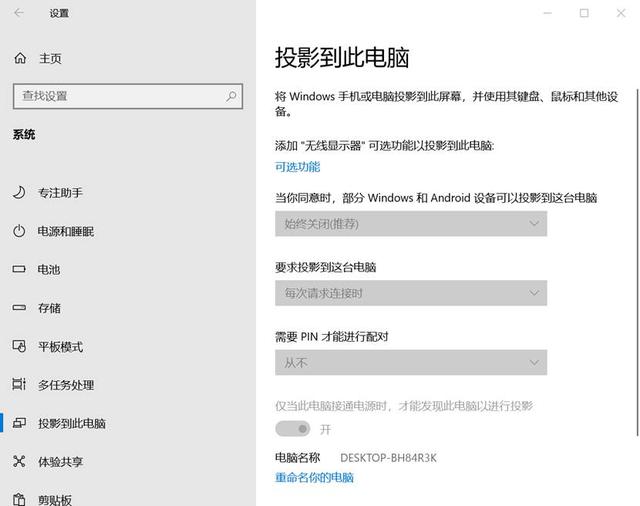
Task: Click the 重命名你的电脑 link
Action: [x=314, y=477]
